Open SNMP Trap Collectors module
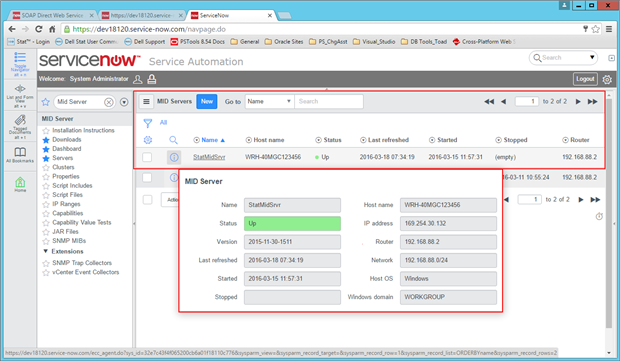This screenshot has width=620, height=361. tap(82, 263)
